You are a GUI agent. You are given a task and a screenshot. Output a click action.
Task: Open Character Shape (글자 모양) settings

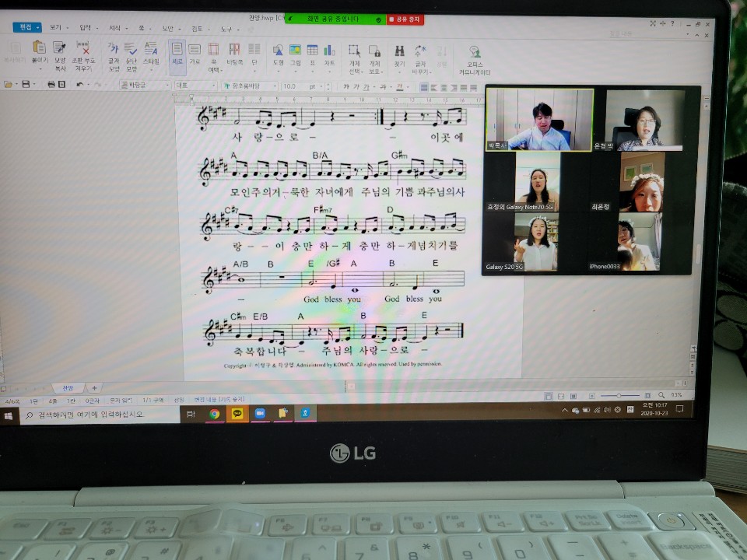[114, 48]
